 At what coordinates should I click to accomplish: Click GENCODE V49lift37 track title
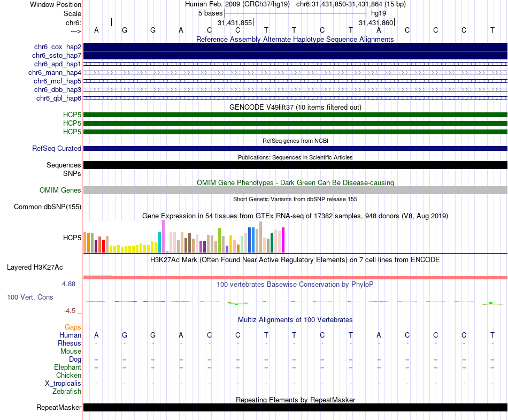coord(295,107)
